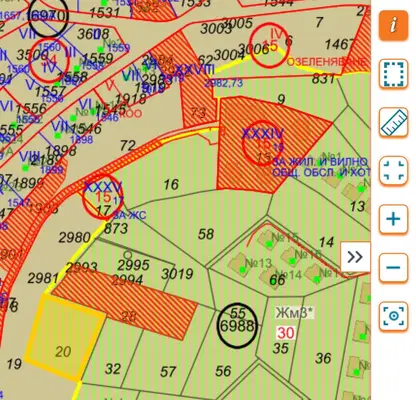The width and height of the screenshot is (416, 400).
Task: Select the red circle marked XXXV
Action: [x=103, y=197]
